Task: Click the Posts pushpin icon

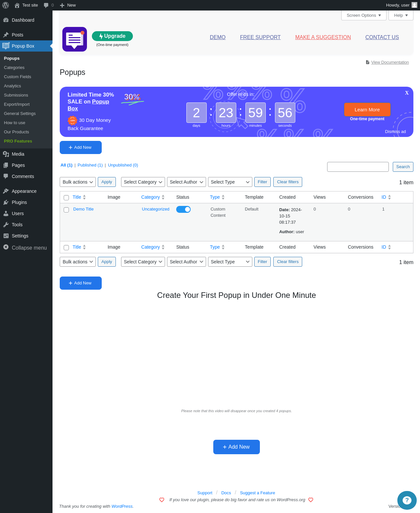Action: (x=6, y=35)
